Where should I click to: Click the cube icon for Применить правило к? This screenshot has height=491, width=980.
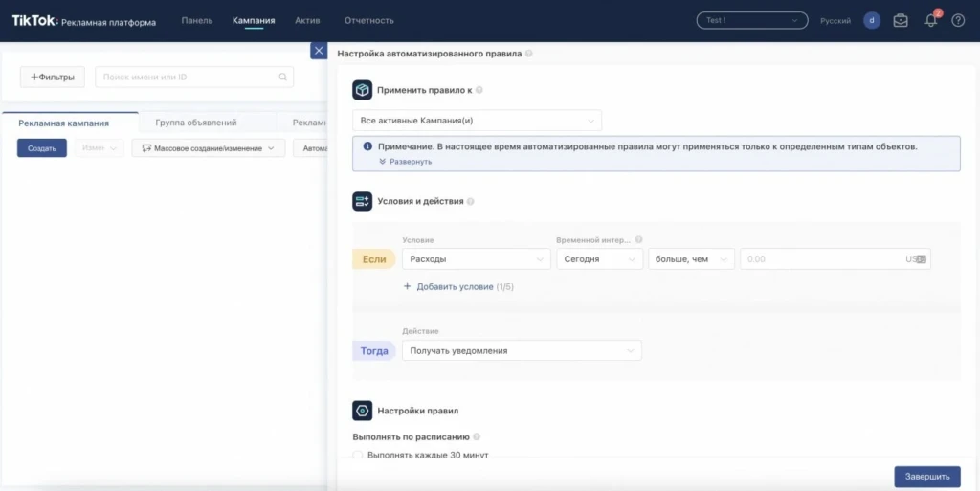pos(363,90)
